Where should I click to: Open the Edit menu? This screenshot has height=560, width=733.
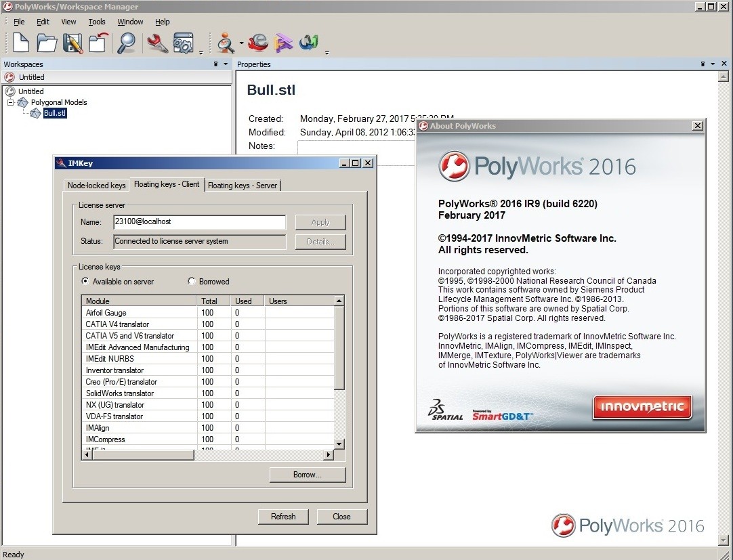coord(43,22)
